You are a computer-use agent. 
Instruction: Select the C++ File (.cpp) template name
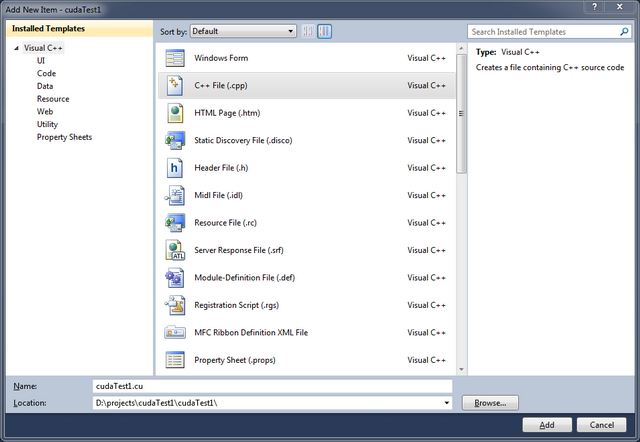click(221, 85)
